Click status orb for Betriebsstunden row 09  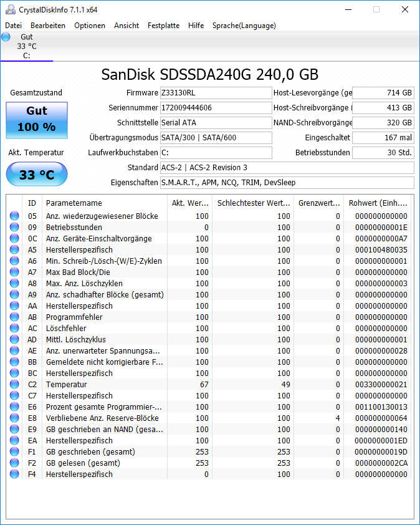[x=14, y=228]
